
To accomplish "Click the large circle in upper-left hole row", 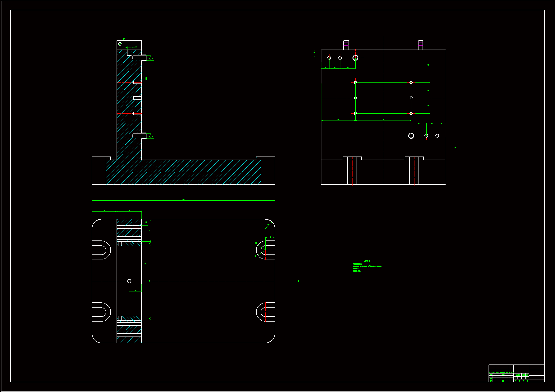I will pos(355,58).
